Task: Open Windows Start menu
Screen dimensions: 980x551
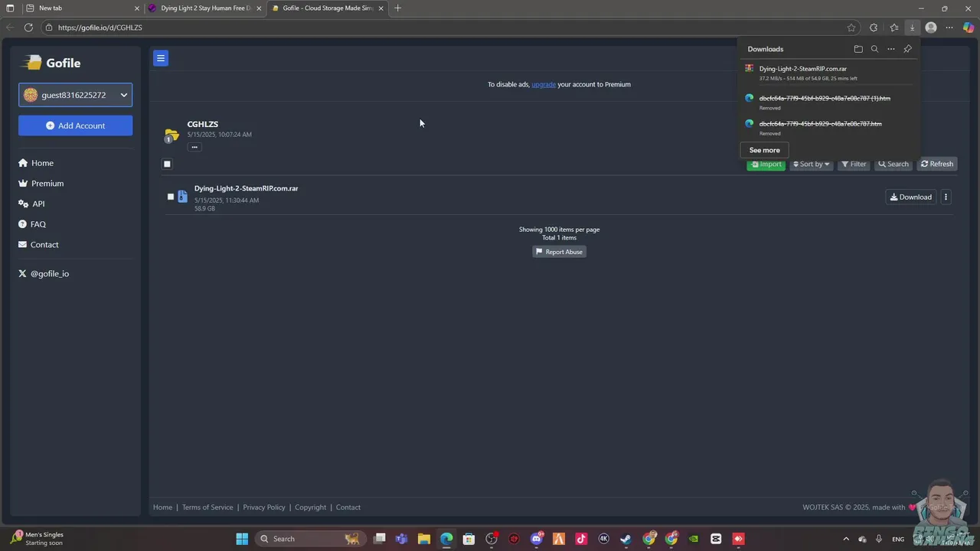Action: (x=242, y=539)
